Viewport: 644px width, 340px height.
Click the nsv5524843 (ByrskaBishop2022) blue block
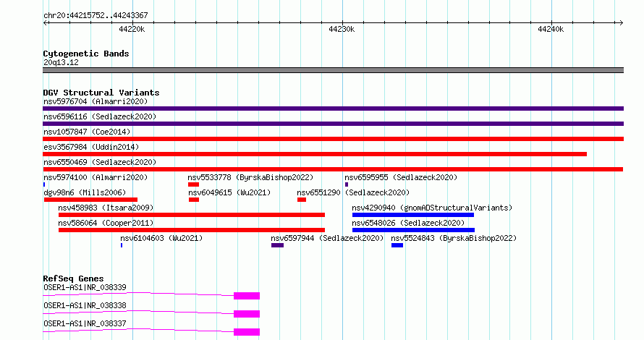[x=397, y=245]
